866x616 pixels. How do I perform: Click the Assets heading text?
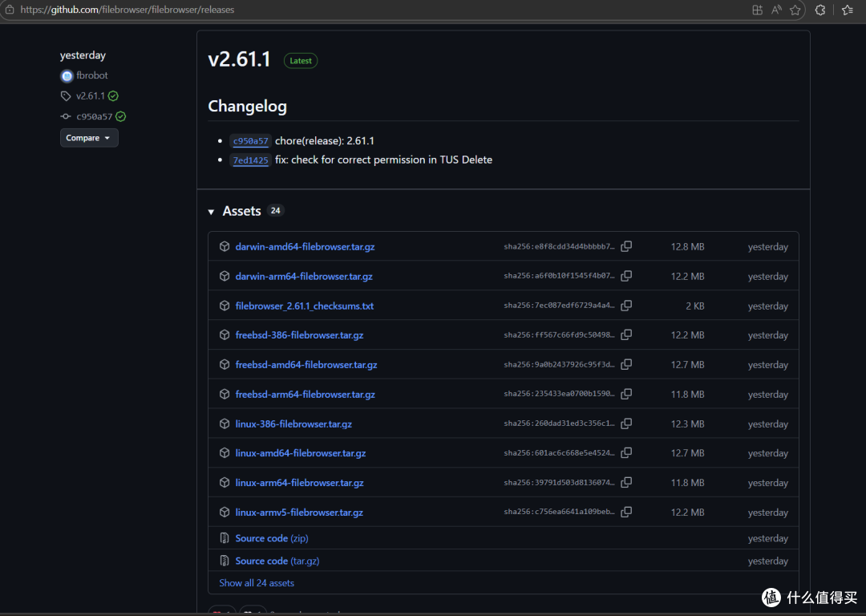coord(241,211)
